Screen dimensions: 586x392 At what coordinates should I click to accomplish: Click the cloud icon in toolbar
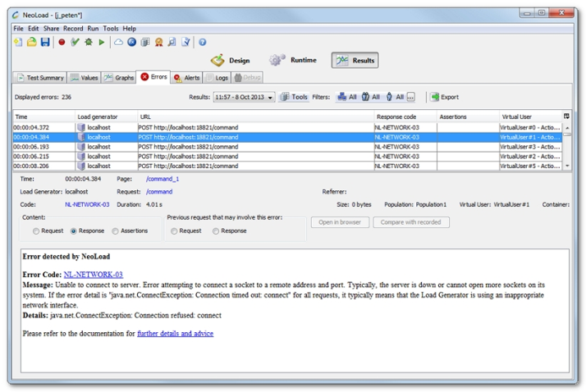click(118, 42)
